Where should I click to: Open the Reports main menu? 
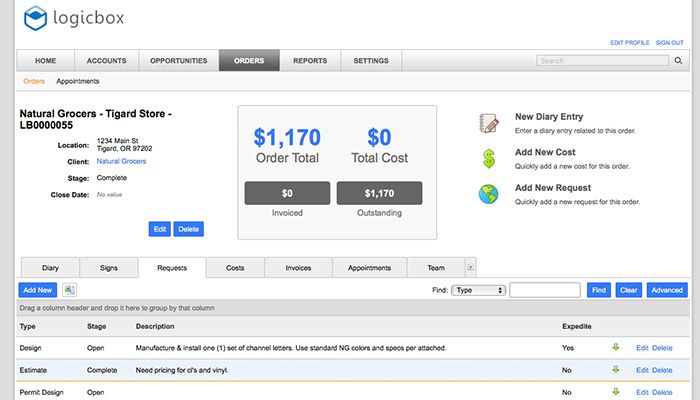coord(310,61)
